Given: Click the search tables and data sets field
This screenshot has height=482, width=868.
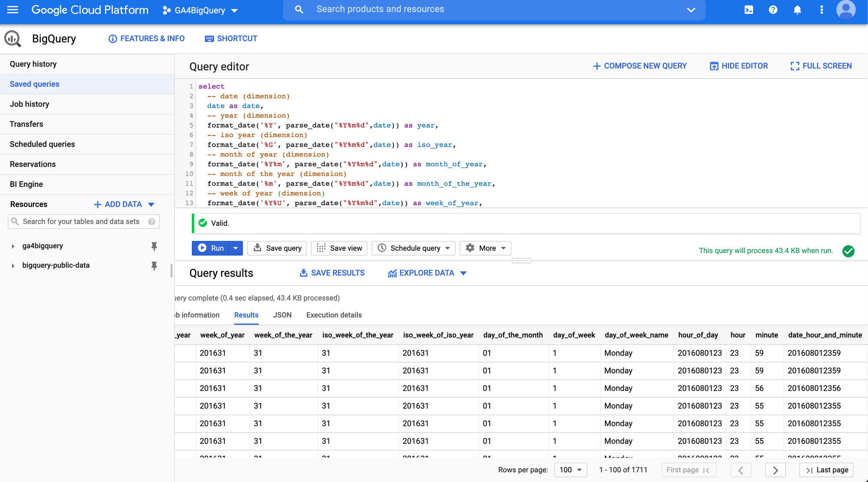Looking at the screenshot, I should (84, 221).
